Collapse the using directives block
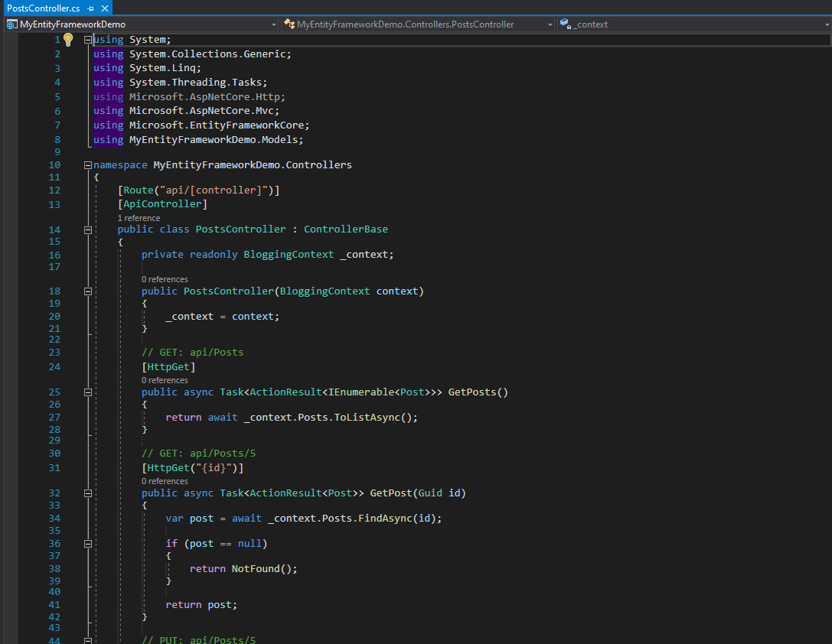Screen dimensions: 832x644 [88, 40]
